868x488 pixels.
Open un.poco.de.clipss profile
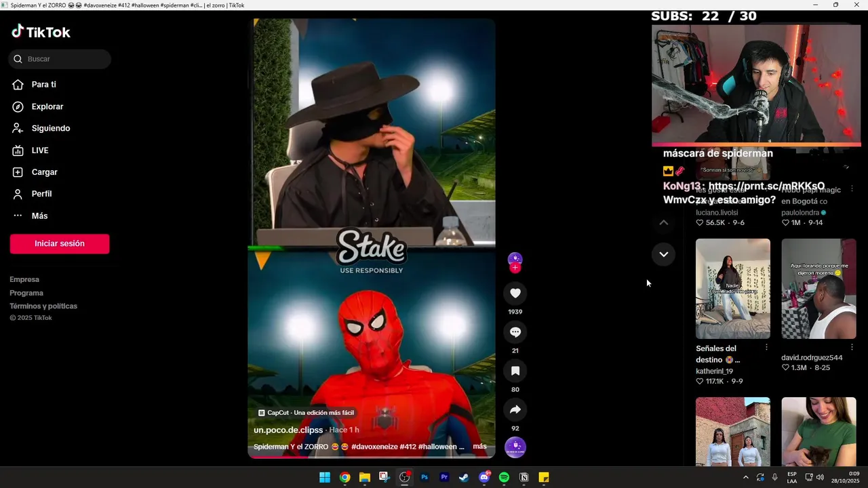click(288, 430)
